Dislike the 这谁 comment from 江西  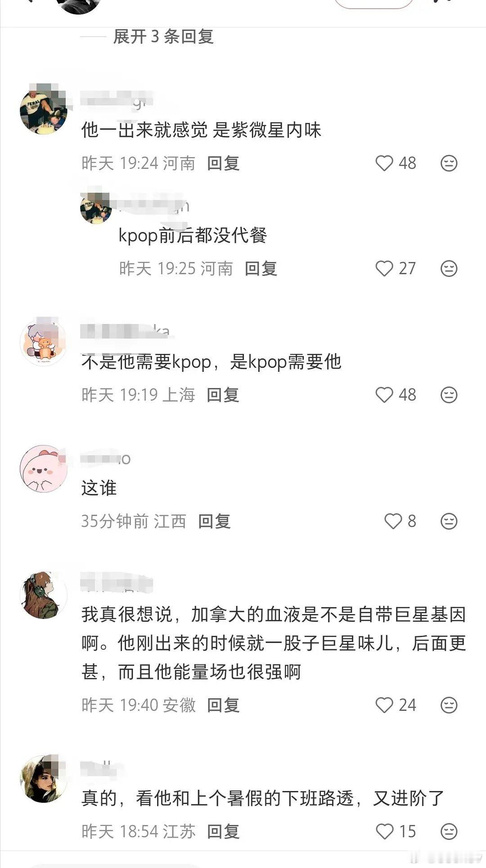click(449, 521)
